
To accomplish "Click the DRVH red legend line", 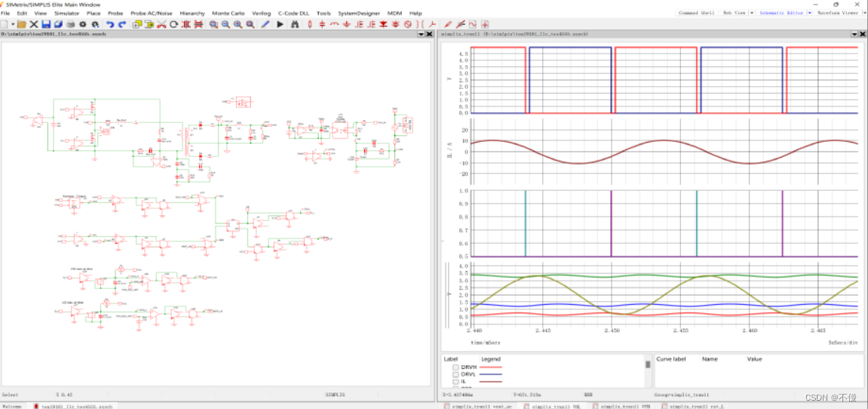I will (x=490, y=367).
